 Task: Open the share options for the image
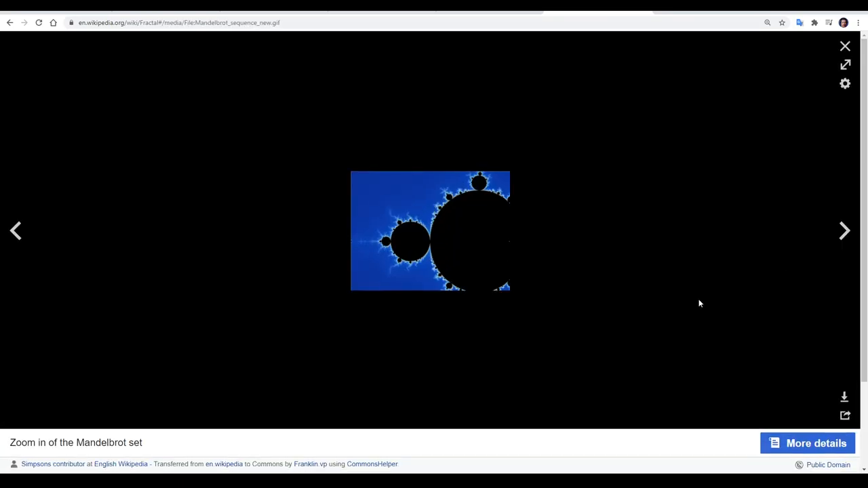coord(844,415)
